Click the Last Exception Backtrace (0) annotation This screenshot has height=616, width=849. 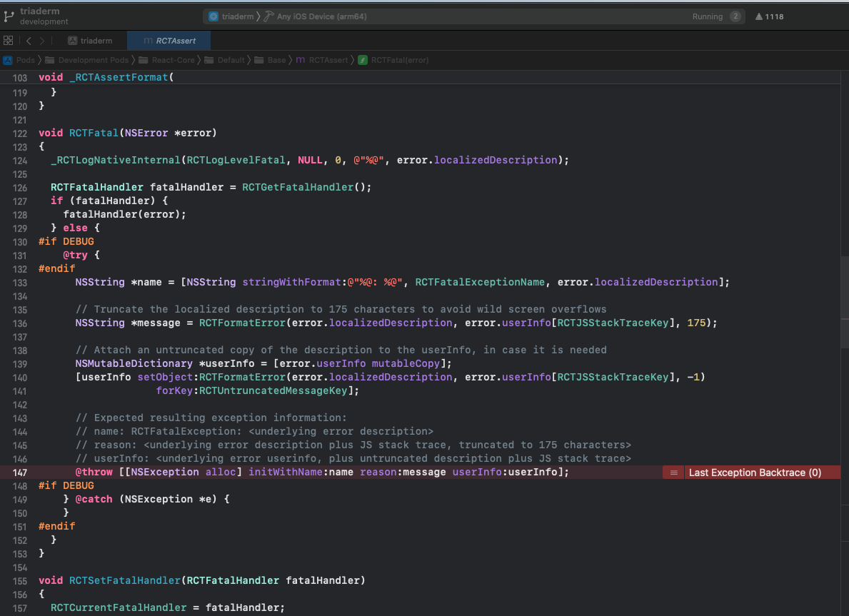(754, 473)
